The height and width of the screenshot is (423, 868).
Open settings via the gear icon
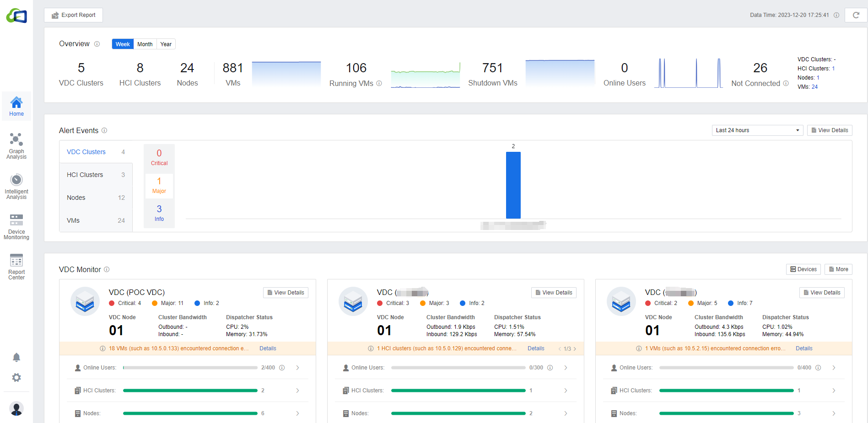tap(16, 378)
